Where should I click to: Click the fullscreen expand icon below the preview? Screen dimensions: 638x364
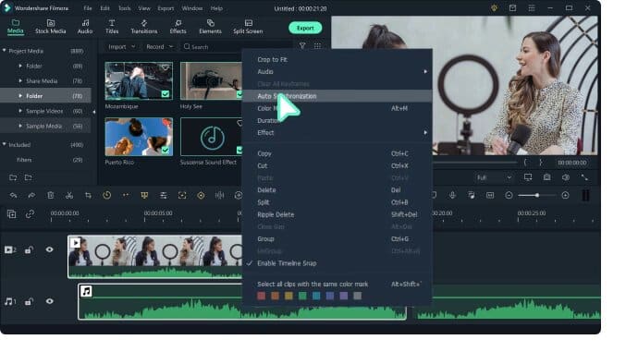(x=584, y=177)
